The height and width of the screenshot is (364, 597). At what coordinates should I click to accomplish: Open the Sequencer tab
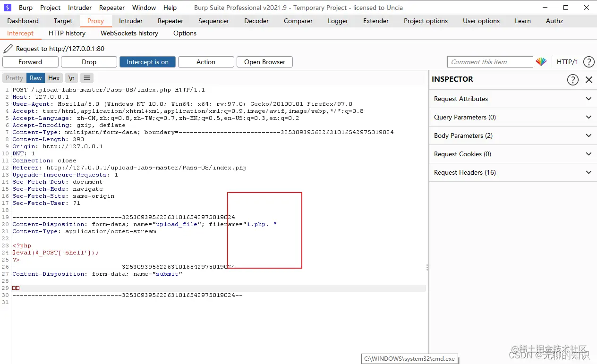click(x=213, y=21)
